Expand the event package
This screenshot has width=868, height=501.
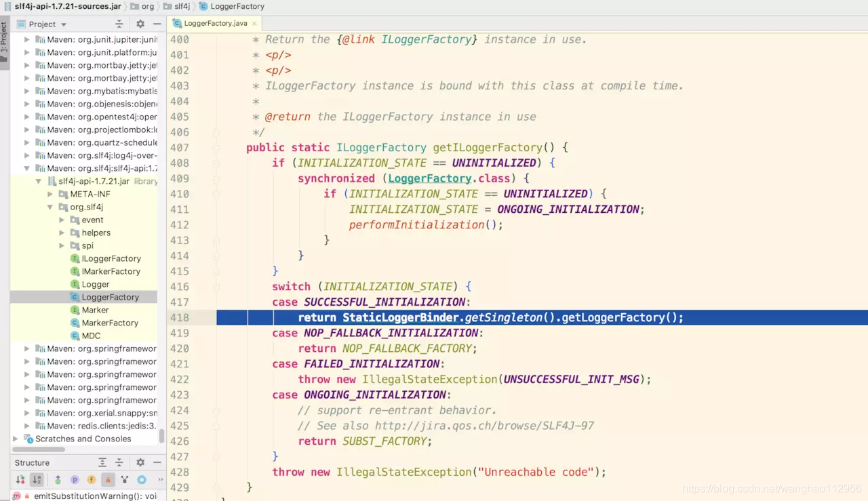(62, 220)
